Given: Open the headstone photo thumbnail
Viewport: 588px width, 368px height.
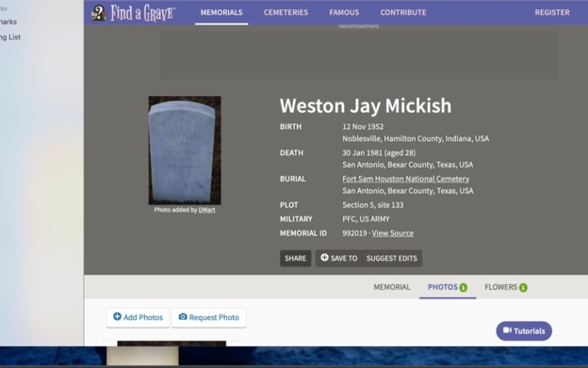Looking at the screenshot, I should point(185,151).
